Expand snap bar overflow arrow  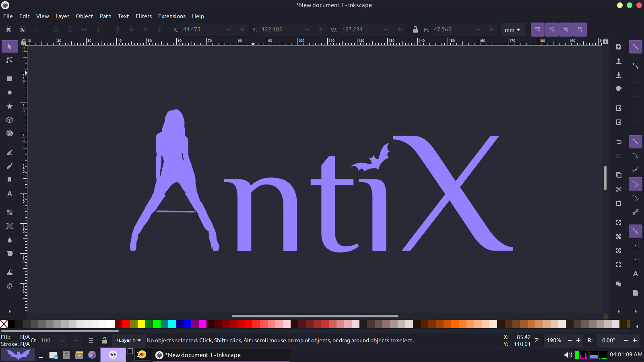coord(636,311)
